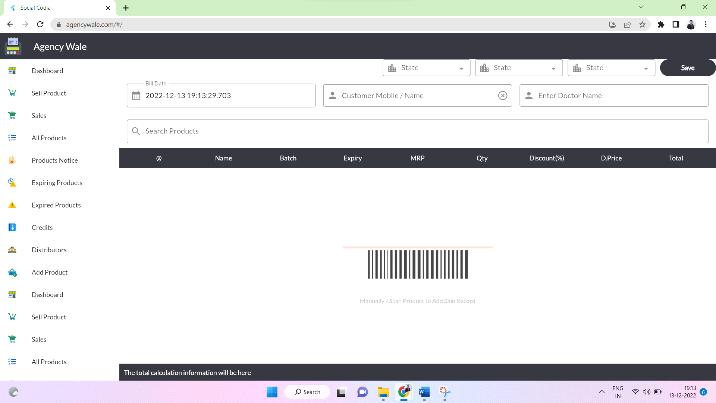Go back using the browser back arrow
The image size is (716, 403).
tap(10, 24)
